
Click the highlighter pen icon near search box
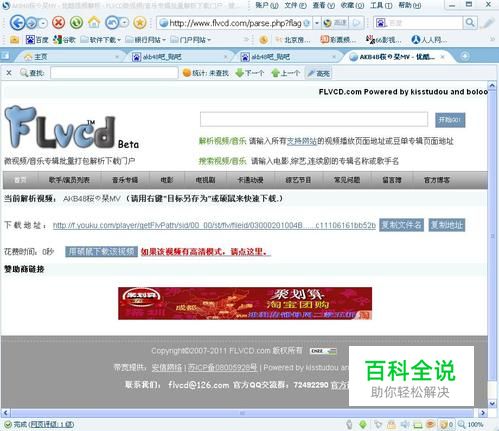pos(488,23)
